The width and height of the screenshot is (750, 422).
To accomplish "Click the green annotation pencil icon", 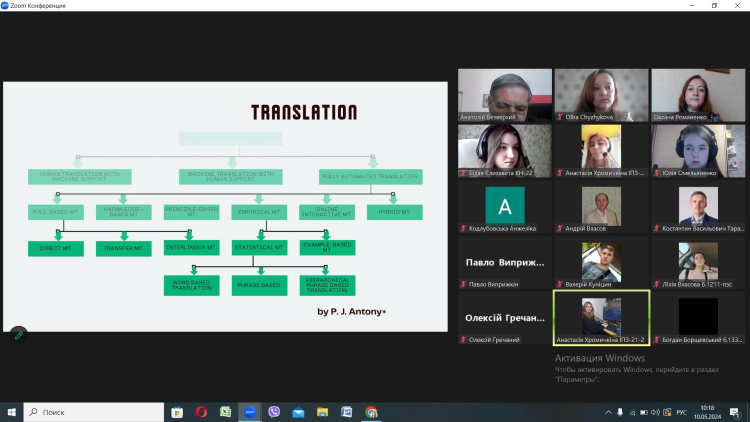I will pos(18,335).
